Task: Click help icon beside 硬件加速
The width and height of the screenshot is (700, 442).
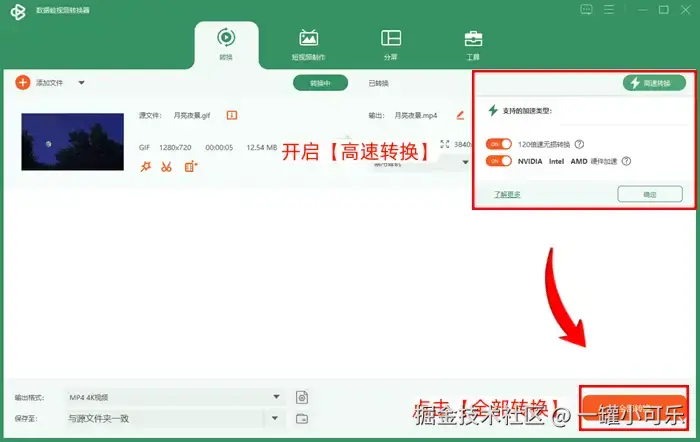Action: (626, 161)
